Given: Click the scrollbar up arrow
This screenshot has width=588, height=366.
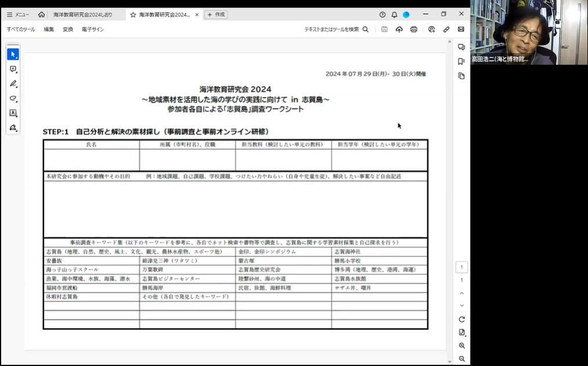Looking at the screenshot, I should pyautogui.click(x=449, y=42).
